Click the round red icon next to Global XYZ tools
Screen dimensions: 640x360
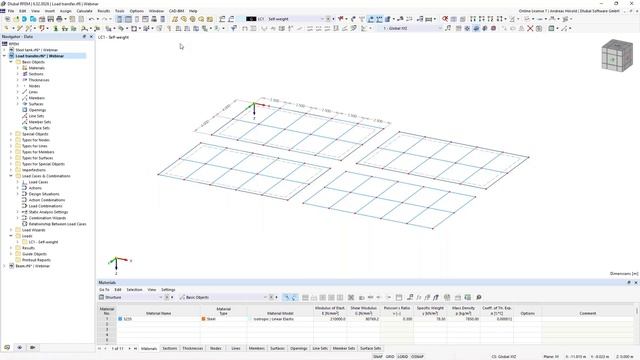[493, 29]
